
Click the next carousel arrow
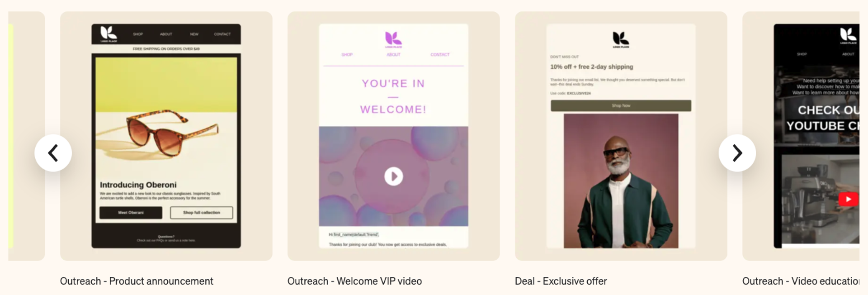pyautogui.click(x=737, y=153)
